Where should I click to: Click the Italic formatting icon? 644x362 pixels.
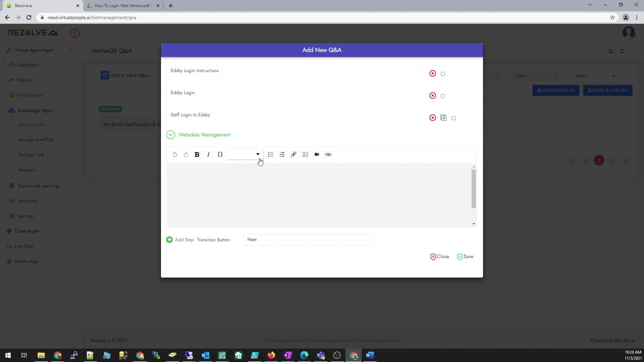[208, 154]
